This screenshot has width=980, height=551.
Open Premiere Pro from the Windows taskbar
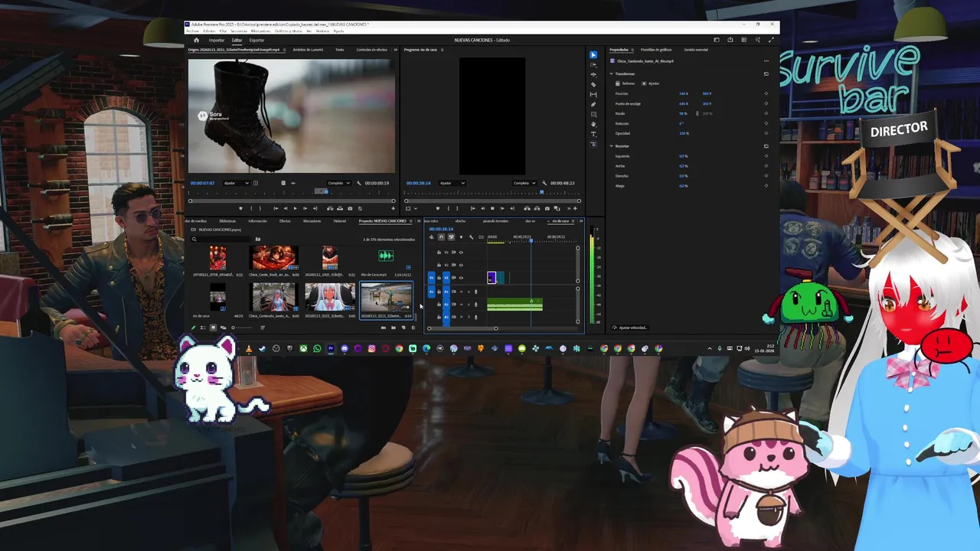[331, 349]
